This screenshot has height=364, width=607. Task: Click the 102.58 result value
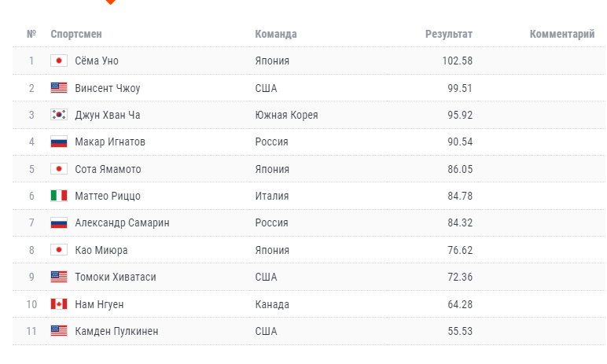coord(457,61)
